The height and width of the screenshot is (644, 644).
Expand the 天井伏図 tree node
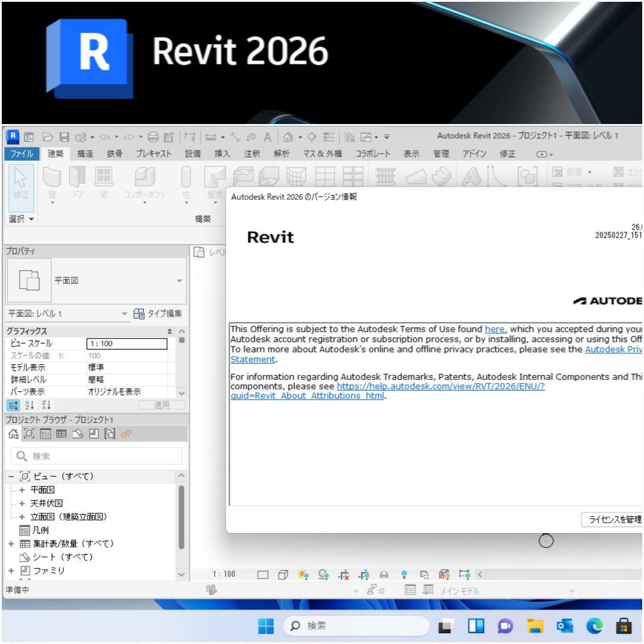coord(21,503)
